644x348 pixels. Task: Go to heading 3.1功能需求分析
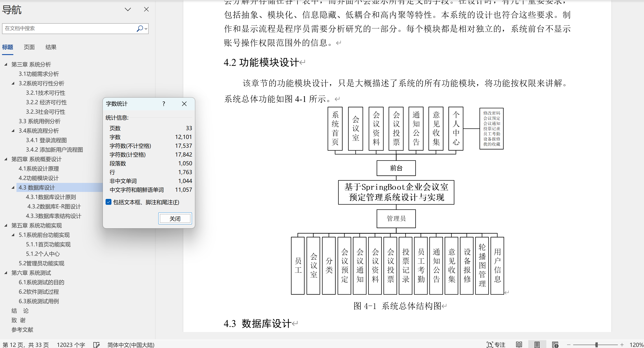[x=39, y=74]
